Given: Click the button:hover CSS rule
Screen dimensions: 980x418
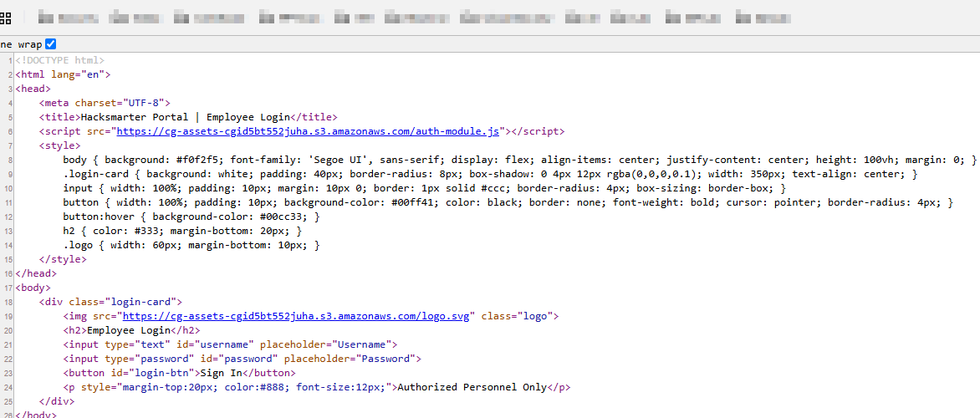Looking at the screenshot, I should pos(191,217).
